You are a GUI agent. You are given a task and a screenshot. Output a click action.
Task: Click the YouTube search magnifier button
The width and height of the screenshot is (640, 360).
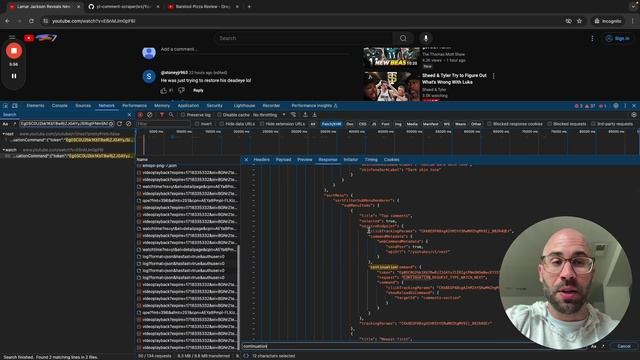tap(403, 38)
